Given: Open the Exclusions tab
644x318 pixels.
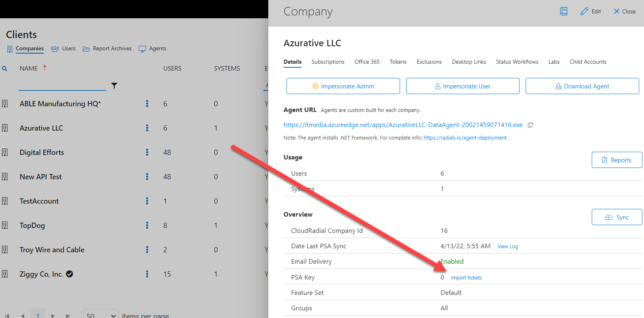Looking at the screenshot, I should point(429,62).
